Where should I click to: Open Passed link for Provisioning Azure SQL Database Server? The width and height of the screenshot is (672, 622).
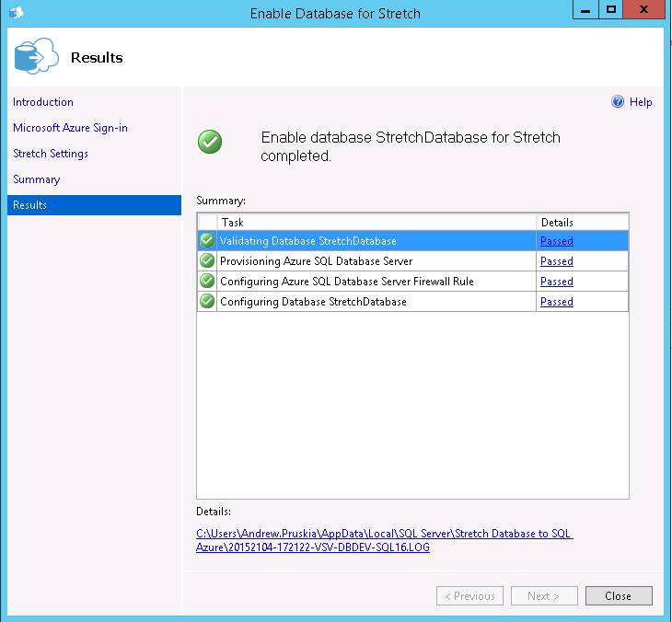[x=556, y=261]
